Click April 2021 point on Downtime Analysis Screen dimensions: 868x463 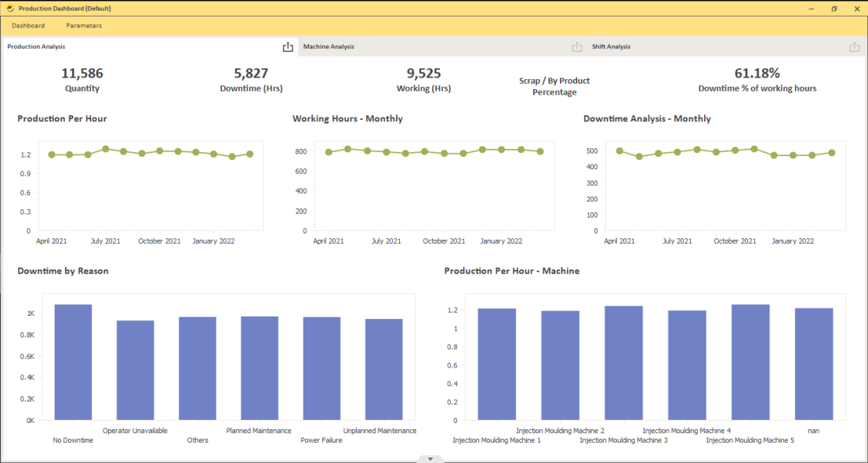click(619, 149)
